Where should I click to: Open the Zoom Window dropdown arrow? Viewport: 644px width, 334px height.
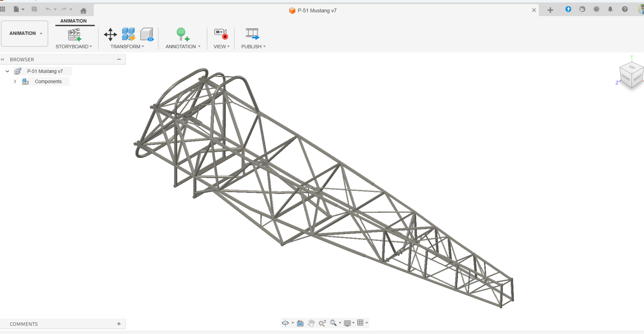tap(340, 323)
